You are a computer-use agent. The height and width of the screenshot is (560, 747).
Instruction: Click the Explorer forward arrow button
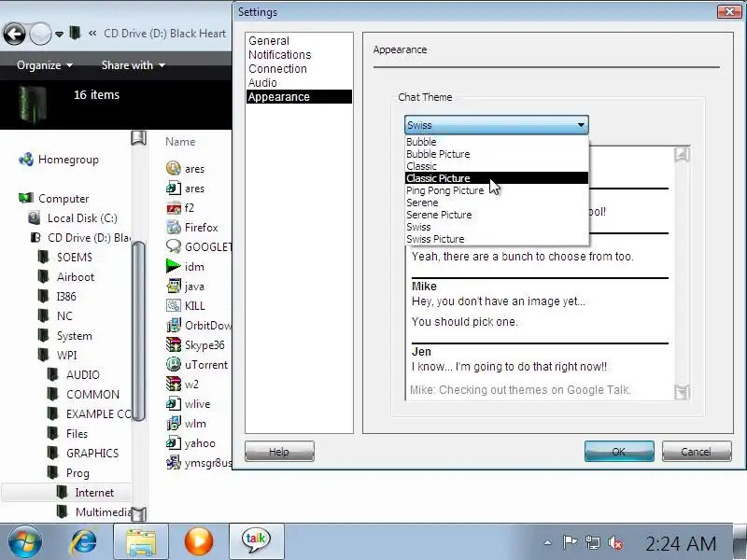pyautogui.click(x=40, y=34)
